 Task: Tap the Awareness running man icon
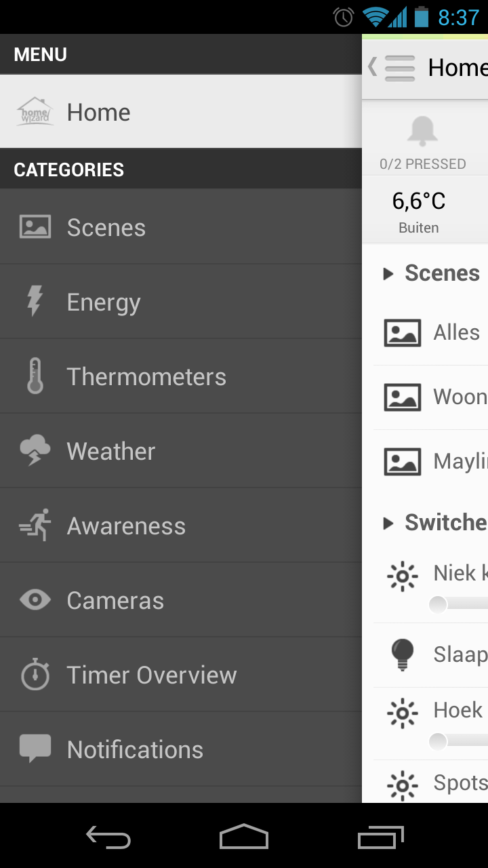coord(35,526)
